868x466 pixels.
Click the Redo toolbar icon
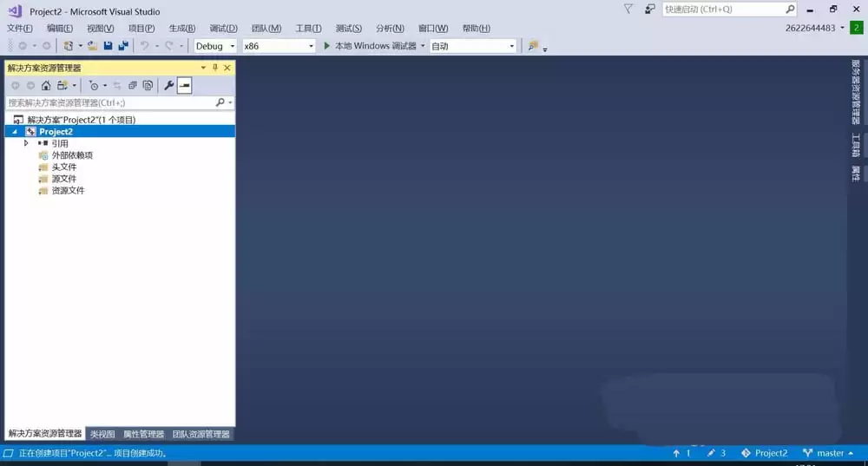(x=169, y=46)
